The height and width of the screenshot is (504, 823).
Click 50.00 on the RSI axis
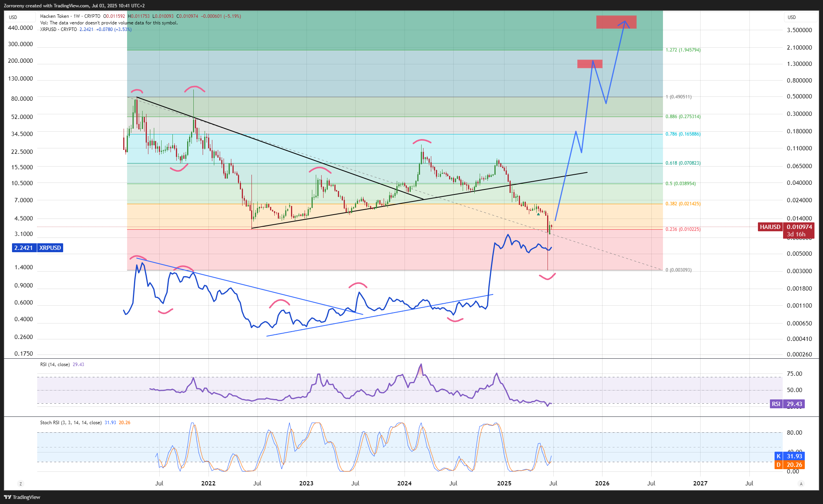pos(794,390)
